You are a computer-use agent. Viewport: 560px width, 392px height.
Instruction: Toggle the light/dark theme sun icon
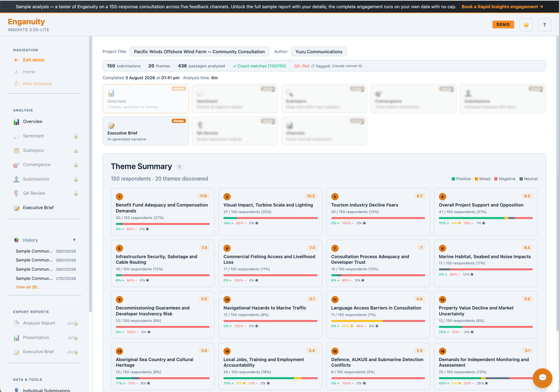click(x=526, y=25)
